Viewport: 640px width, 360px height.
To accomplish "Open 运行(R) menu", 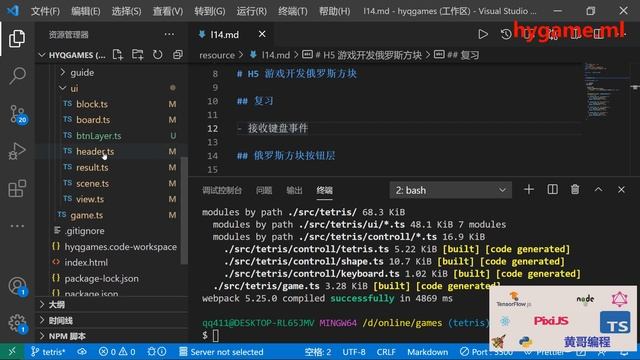I will click(251, 11).
